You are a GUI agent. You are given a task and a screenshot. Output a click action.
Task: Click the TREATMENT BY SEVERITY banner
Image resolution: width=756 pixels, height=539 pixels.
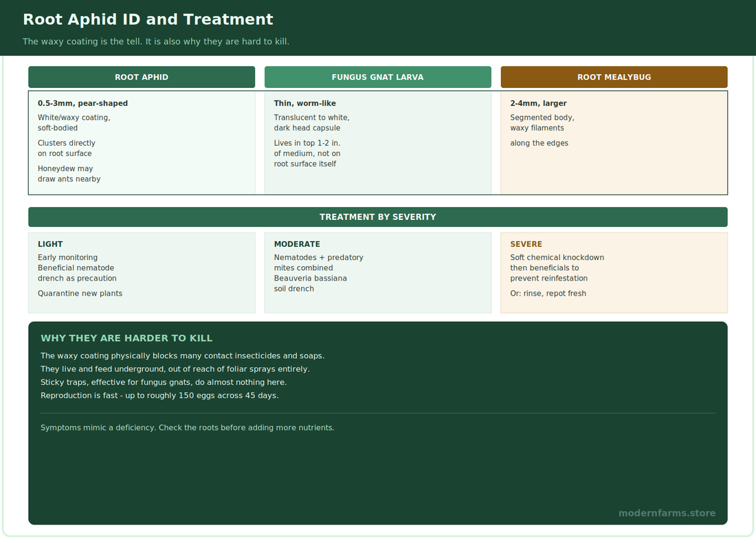pyautogui.click(x=378, y=217)
